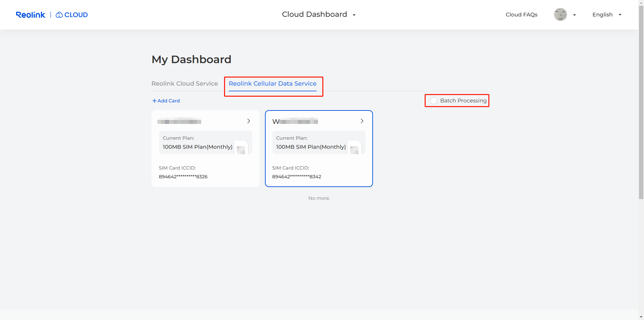Open details chevron for card ending 8342
The height and width of the screenshot is (320, 644).
coord(362,121)
